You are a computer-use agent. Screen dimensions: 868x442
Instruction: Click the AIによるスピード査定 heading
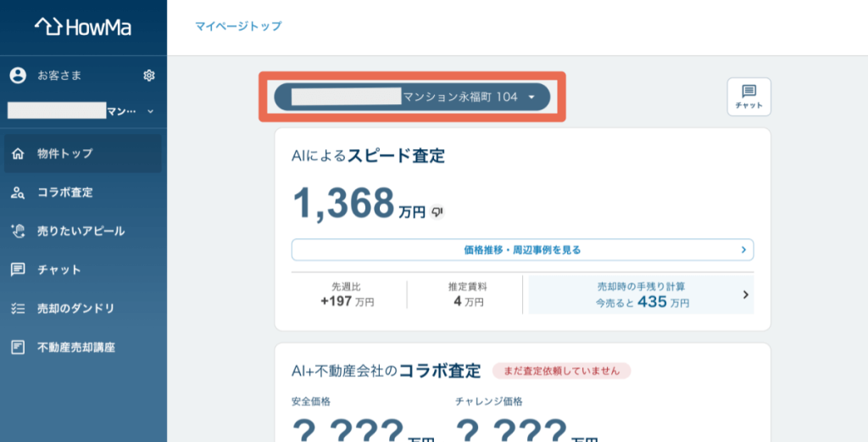(x=368, y=156)
